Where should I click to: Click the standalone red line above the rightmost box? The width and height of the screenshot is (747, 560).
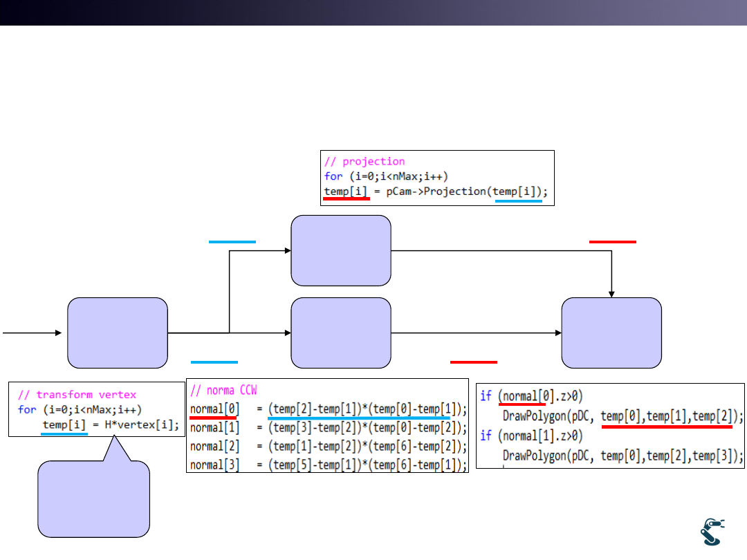[612, 242]
